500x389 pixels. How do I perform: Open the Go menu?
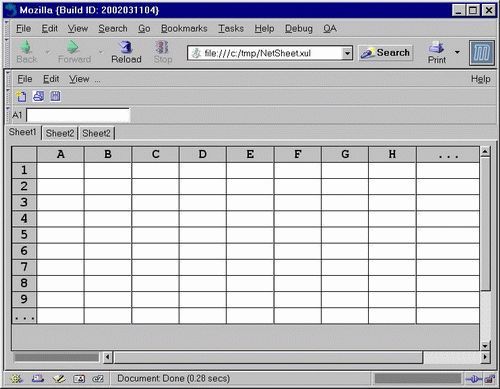point(144,29)
